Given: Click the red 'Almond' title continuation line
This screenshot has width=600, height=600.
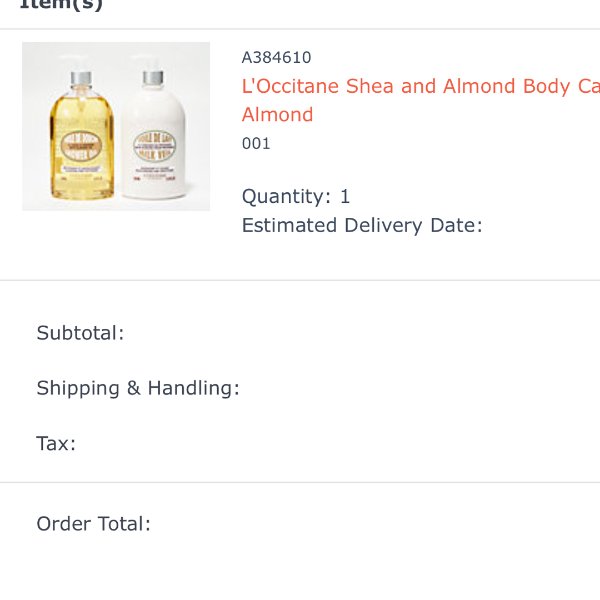Looking at the screenshot, I should click(277, 115).
